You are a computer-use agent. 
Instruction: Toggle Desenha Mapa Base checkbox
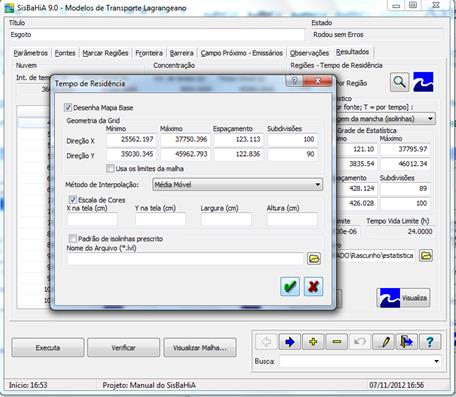68,107
